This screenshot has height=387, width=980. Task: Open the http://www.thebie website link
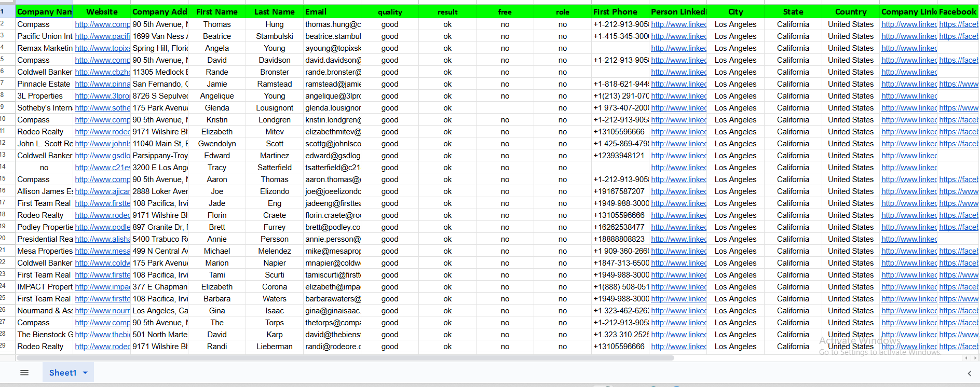102,335
